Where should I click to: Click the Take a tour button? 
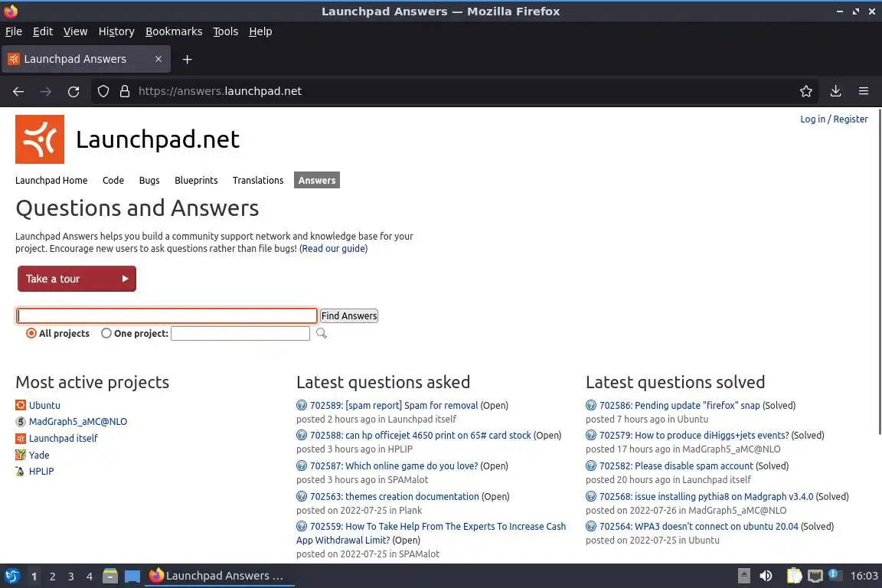click(x=77, y=279)
